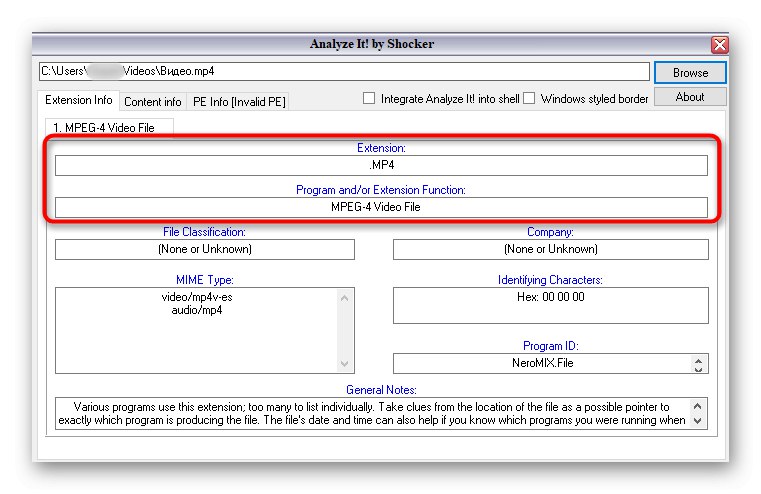Select video/mp4v-es in MIME Type list
The image size is (761, 494).
pos(197,297)
